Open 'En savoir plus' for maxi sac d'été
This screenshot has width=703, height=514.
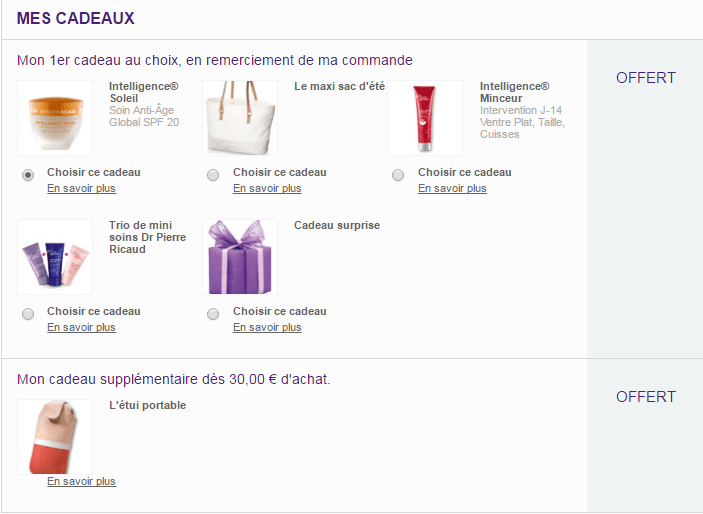point(267,188)
